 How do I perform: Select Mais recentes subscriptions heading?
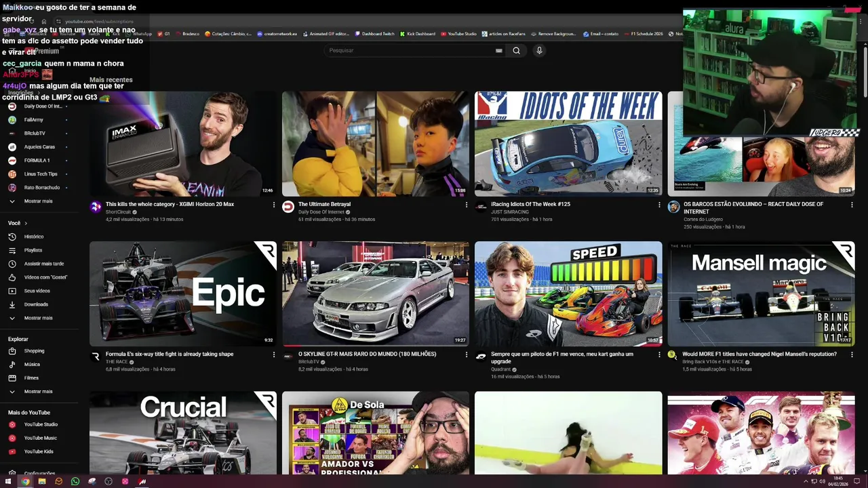coord(111,80)
